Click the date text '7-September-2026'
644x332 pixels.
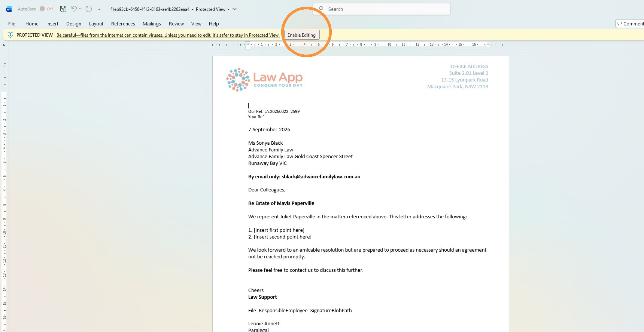coord(269,130)
